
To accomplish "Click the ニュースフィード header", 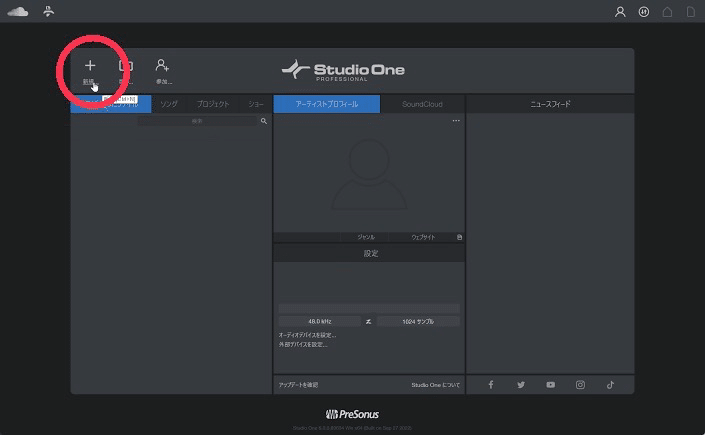I will point(550,104).
